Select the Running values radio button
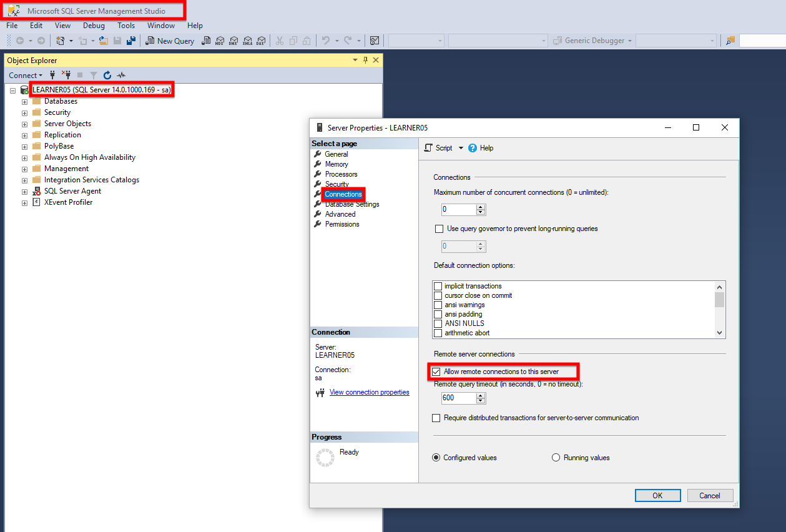This screenshot has width=786, height=532. pyautogui.click(x=556, y=458)
